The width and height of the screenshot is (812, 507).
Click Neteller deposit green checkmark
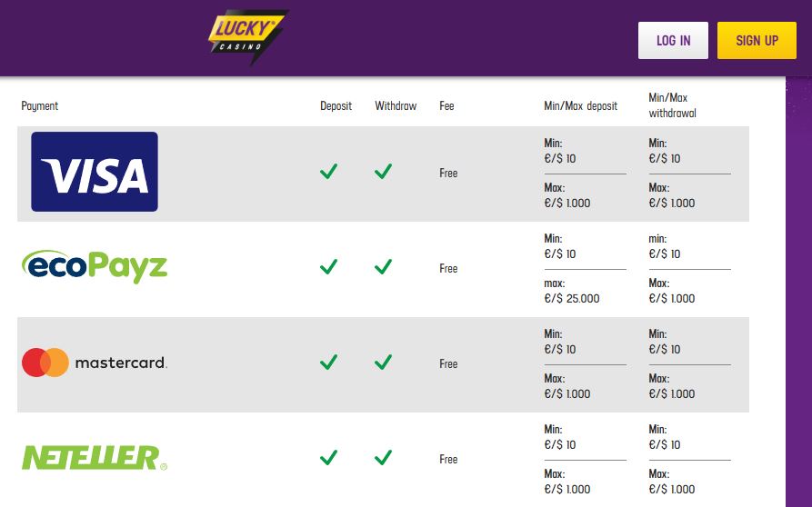coord(329,457)
